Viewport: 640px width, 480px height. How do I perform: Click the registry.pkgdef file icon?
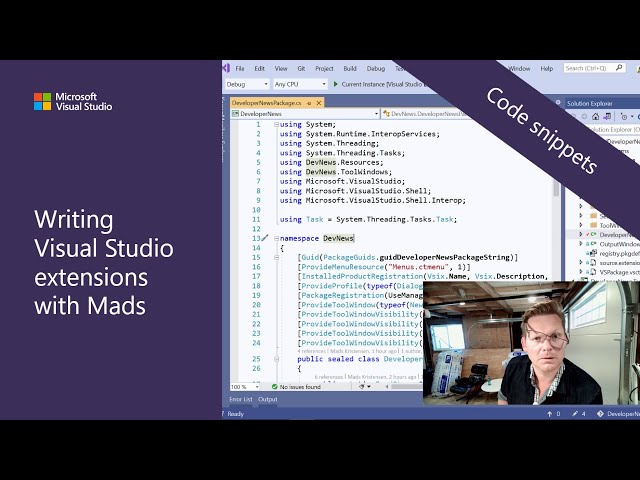click(x=593, y=253)
